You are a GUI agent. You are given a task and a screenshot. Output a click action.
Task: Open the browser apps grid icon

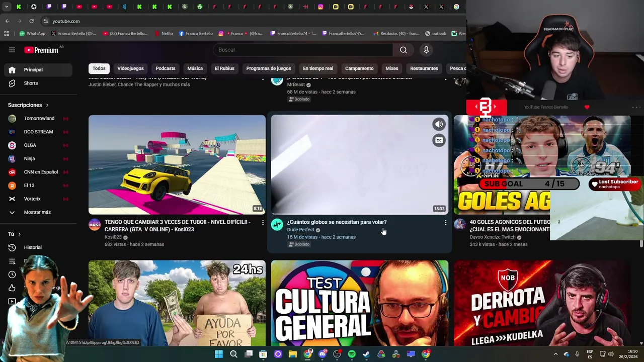[x=7, y=34]
